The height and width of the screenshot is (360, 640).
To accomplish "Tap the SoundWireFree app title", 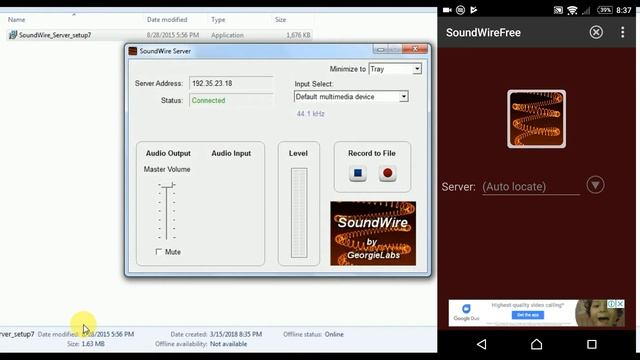I will 483,33.
